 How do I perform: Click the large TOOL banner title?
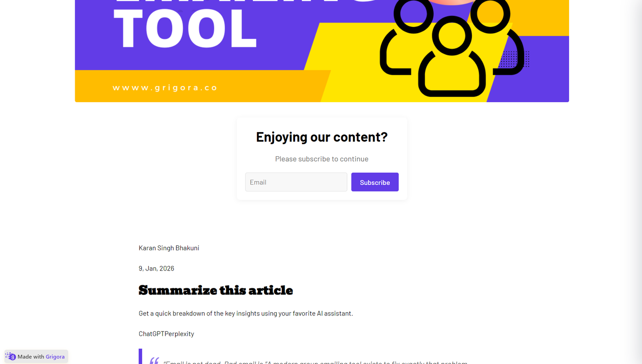point(184,29)
